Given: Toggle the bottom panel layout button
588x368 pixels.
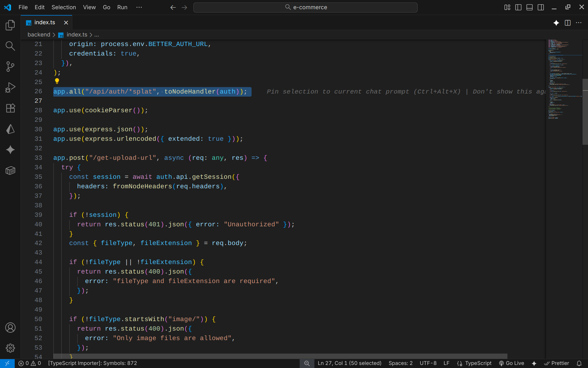Looking at the screenshot, I should click(529, 7).
